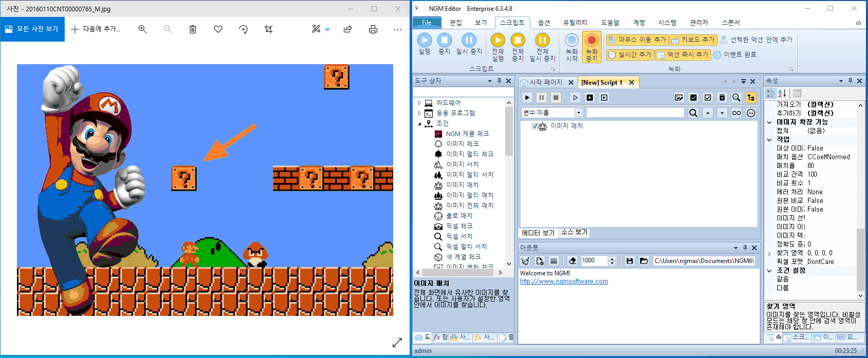
Task: Open the edit dropdown arrow in Photos toolbar
Action: [x=327, y=29]
